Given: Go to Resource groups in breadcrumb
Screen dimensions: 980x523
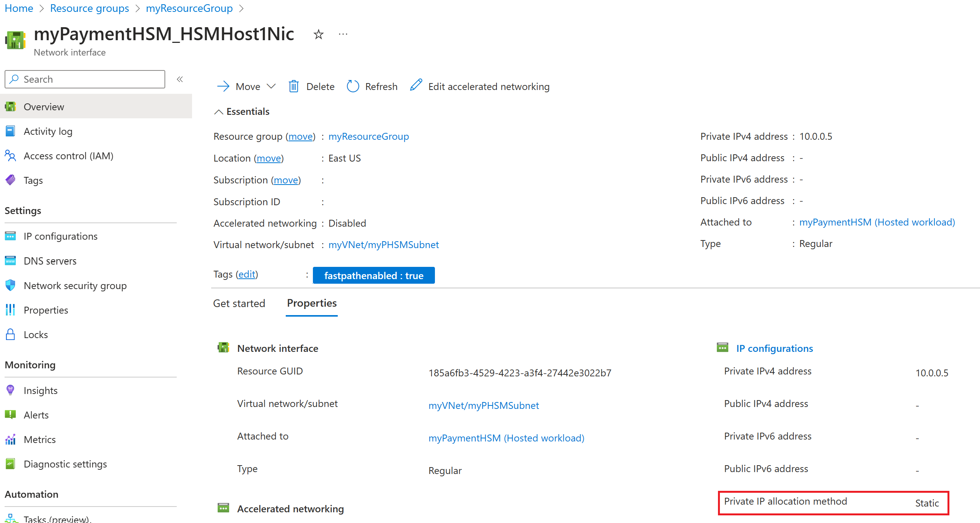Looking at the screenshot, I should [x=90, y=8].
